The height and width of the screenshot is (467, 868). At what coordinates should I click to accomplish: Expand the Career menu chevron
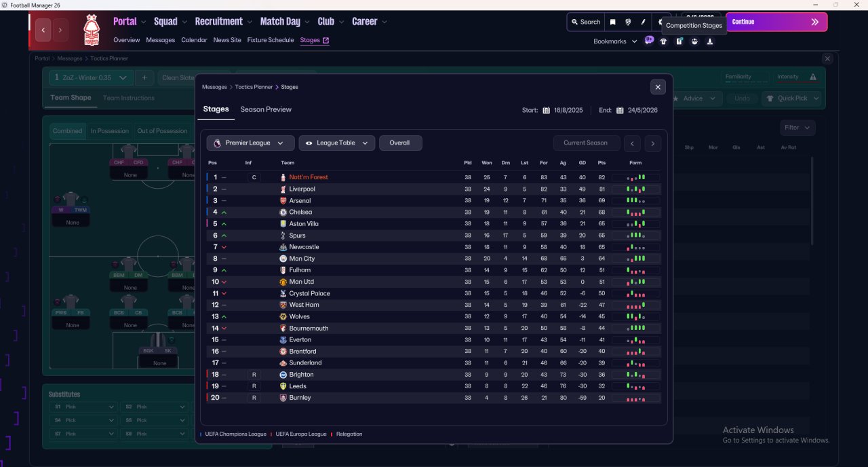pyautogui.click(x=384, y=22)
